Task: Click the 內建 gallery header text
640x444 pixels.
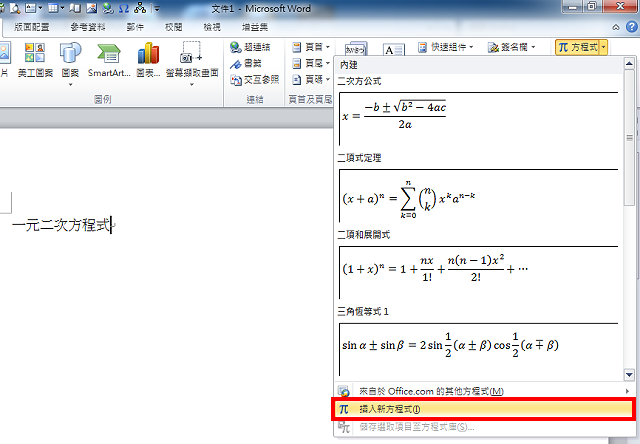Action: click(x=349, y=65)
